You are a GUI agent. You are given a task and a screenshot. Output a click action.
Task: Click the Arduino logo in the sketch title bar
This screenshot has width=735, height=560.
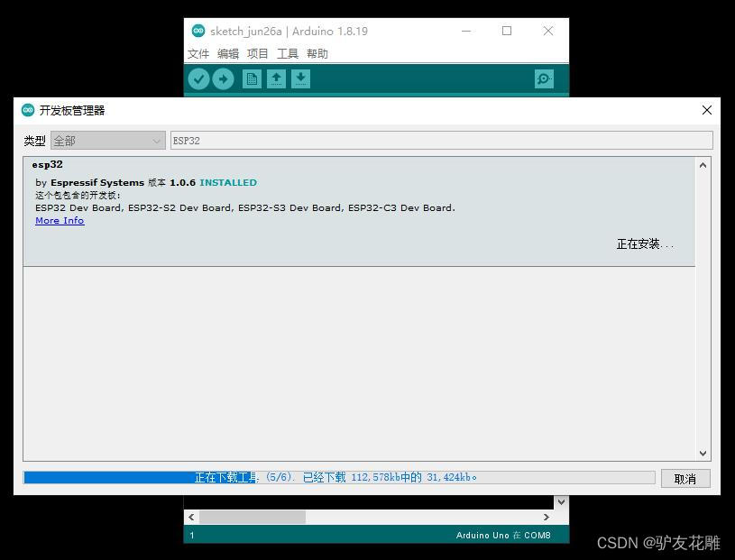point(198,31)
